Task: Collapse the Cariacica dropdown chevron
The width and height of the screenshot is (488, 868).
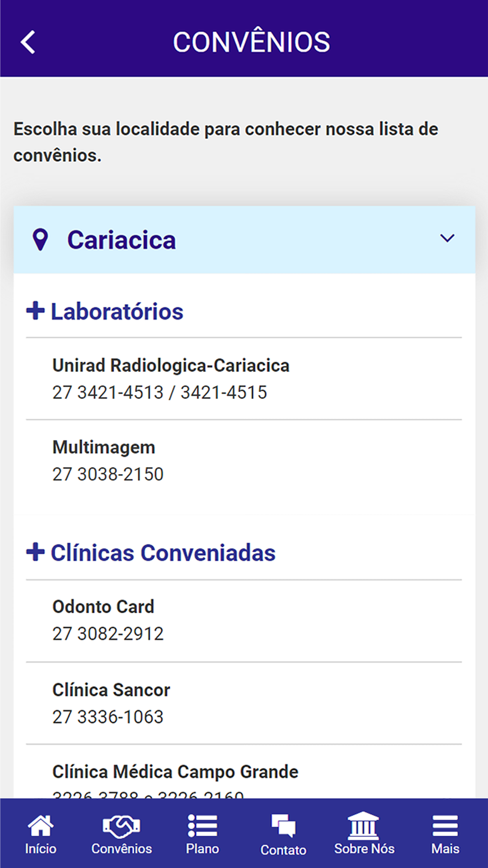Action: click(x=447, y=238)
